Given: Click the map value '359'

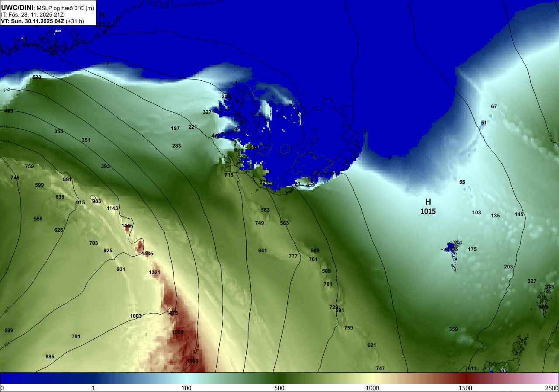Looking at the screenshot, I should (453, 329).
